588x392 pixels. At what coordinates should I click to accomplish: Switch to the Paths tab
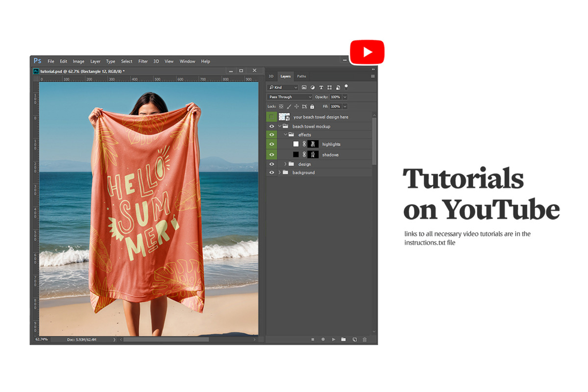coord(302,76)
